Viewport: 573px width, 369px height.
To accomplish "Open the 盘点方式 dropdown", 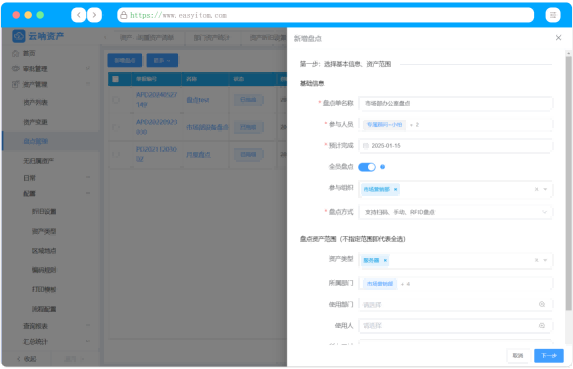I will 455,212.
